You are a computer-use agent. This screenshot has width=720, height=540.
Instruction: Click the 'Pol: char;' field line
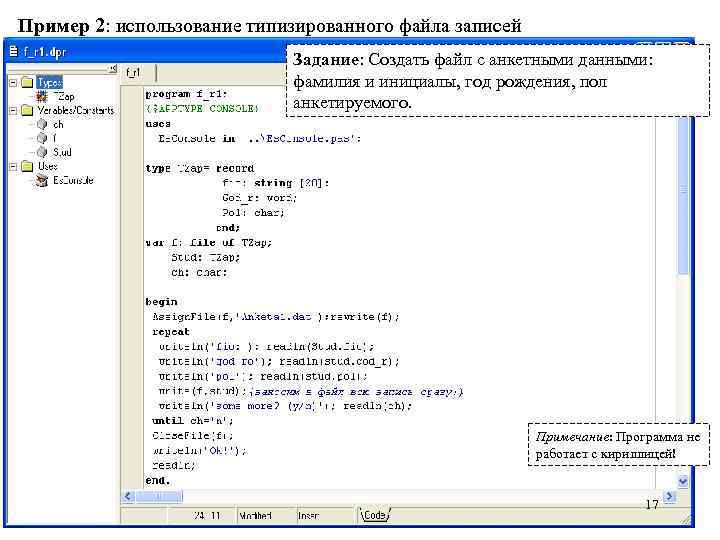253,213
